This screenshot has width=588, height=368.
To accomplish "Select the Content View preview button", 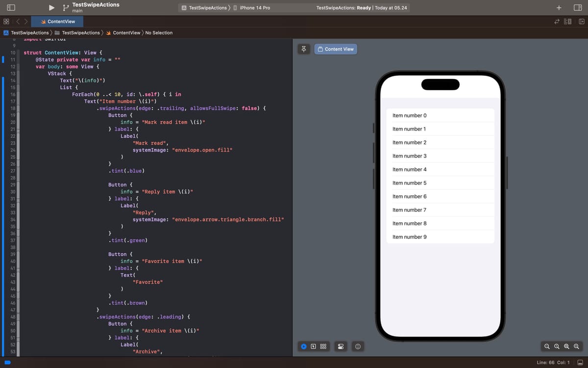I will pos(336,49).
